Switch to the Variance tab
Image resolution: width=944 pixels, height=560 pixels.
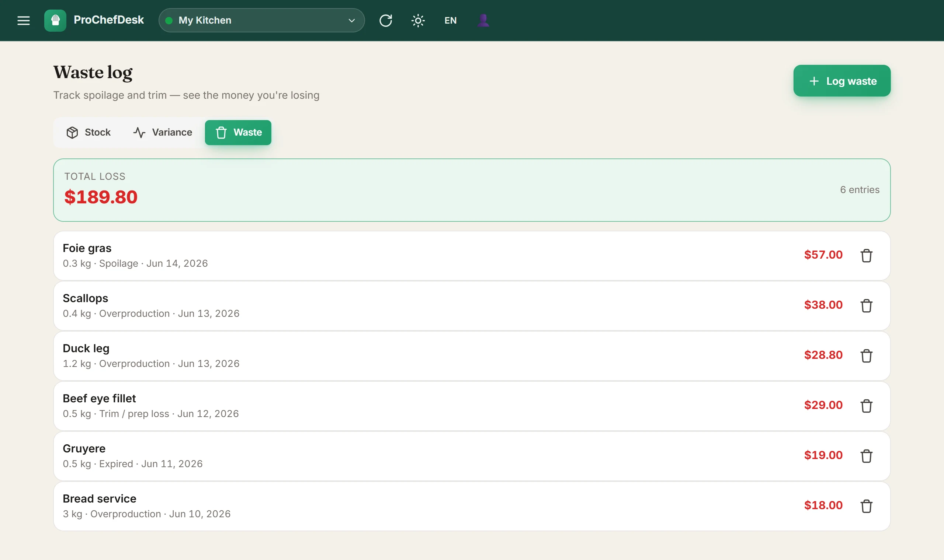coord(163,133)
